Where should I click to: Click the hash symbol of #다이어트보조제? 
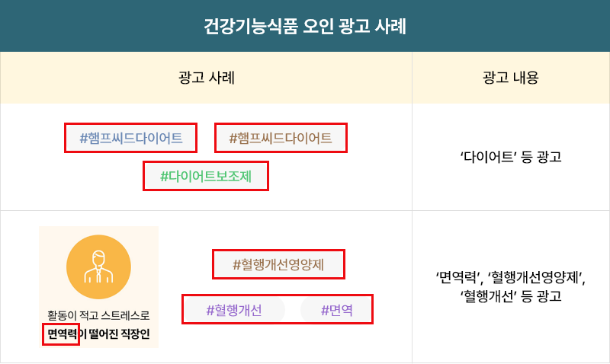164,177
